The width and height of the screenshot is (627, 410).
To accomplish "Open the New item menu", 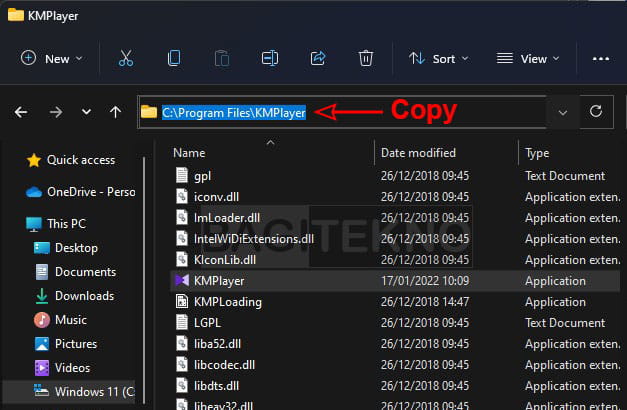I will (52, 59).
